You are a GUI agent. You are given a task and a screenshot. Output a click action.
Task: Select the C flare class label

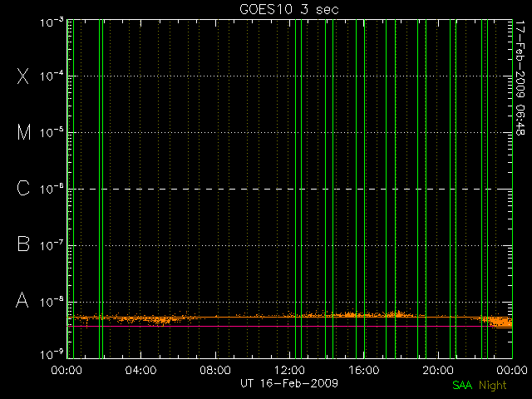tap(23, 189)
